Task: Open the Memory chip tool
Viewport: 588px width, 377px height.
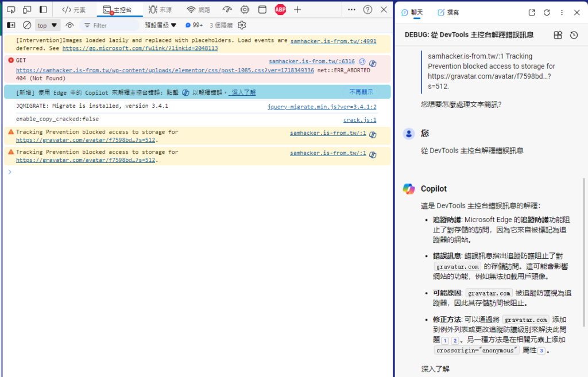Action: click(x=245, y=10)
